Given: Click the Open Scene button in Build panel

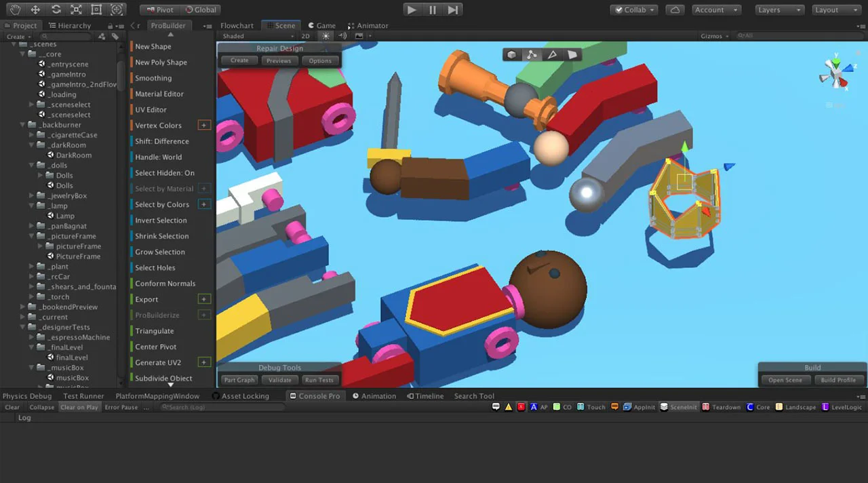Looking at the screenshot, I should coord(785,380).
